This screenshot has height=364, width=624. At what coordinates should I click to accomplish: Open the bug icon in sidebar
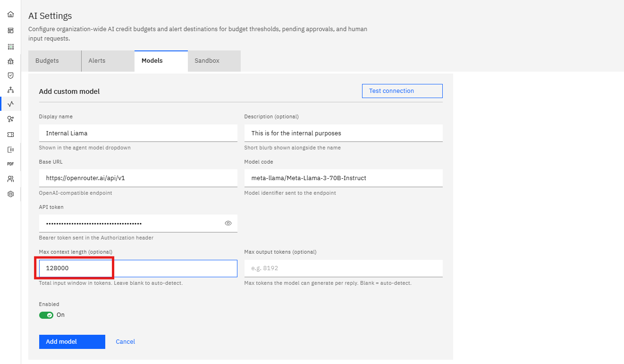pyautogui.click(x=10, y=61)
